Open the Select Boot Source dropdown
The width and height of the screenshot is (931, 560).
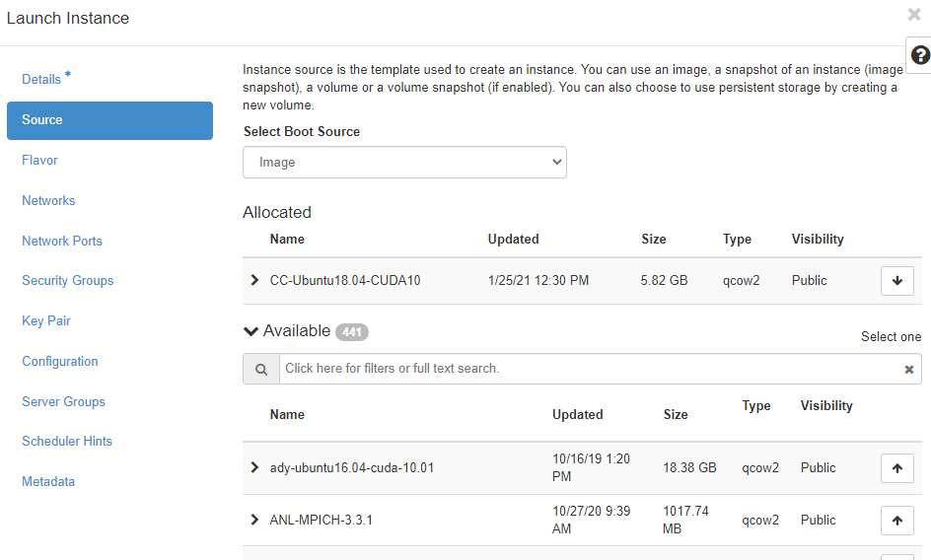pyautogui.click(x=404, y=163)
